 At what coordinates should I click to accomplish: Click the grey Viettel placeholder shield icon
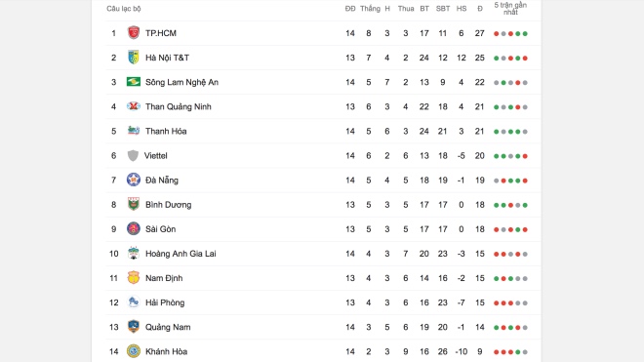point(133,156)
